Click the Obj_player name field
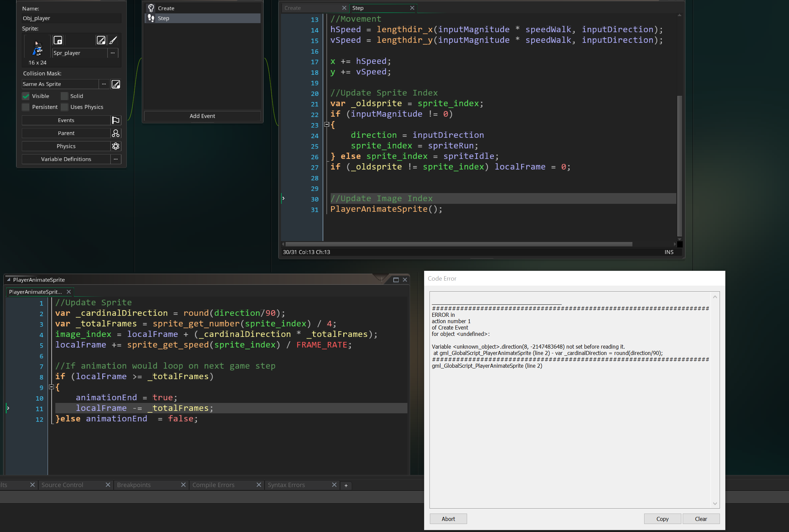This screenshot has height=532, width=789. click(71, 18)
